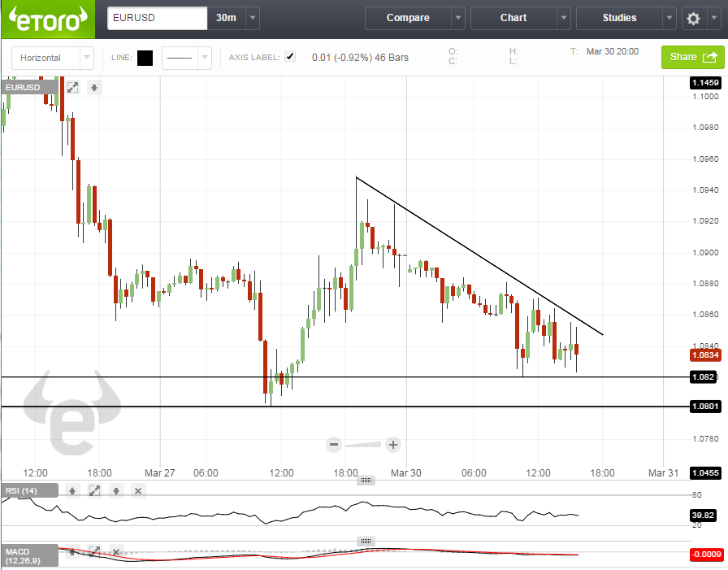Click the eToro logo
This screenshot has height=570, width=728.
(x=48, y=19)
